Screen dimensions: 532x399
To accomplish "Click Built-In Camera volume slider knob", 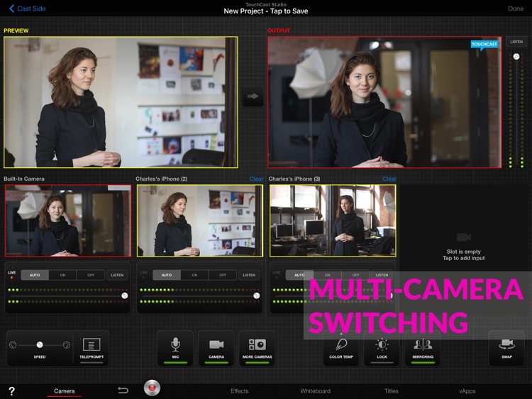I will pyautogui.click(x=125, y=296).
